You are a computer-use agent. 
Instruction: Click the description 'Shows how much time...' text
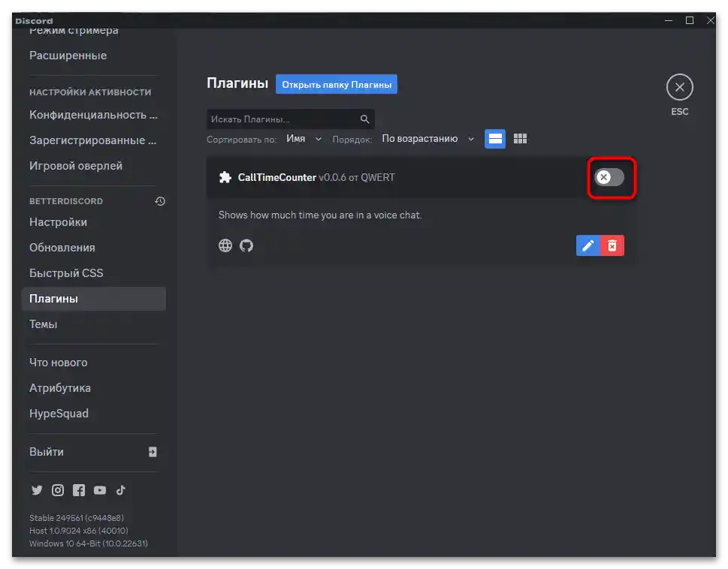click(x=320, y=215)
